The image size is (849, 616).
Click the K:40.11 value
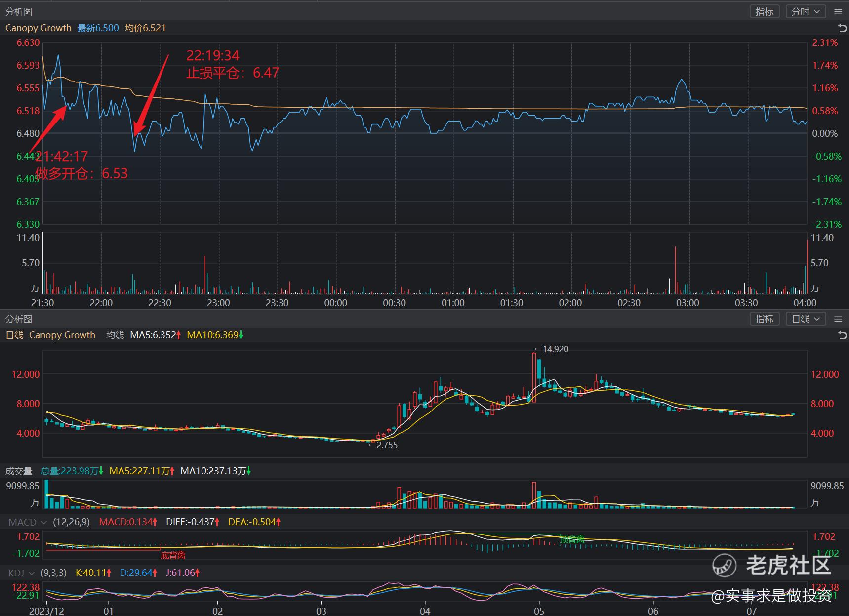coord(94,573)
